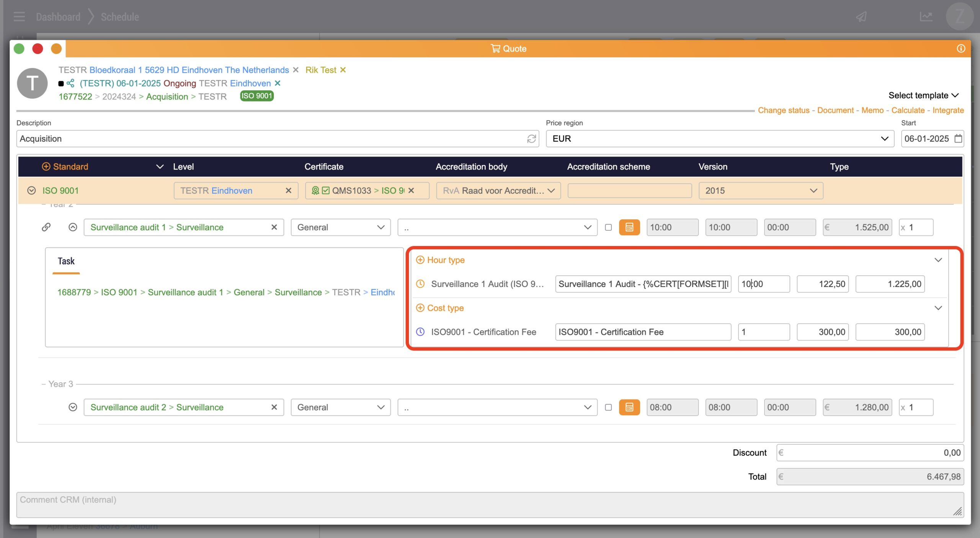Click the share icon next to (TESTR) 06-01-2025
The height and width of the screenshot is (538, 980).
pyautogui.click(x=70, y=83)
